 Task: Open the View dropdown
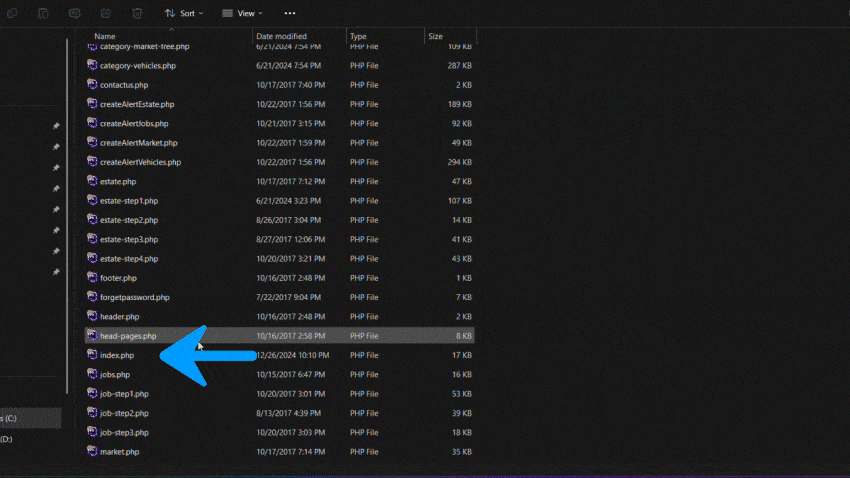pyautogui.click(x=242, y=13)
